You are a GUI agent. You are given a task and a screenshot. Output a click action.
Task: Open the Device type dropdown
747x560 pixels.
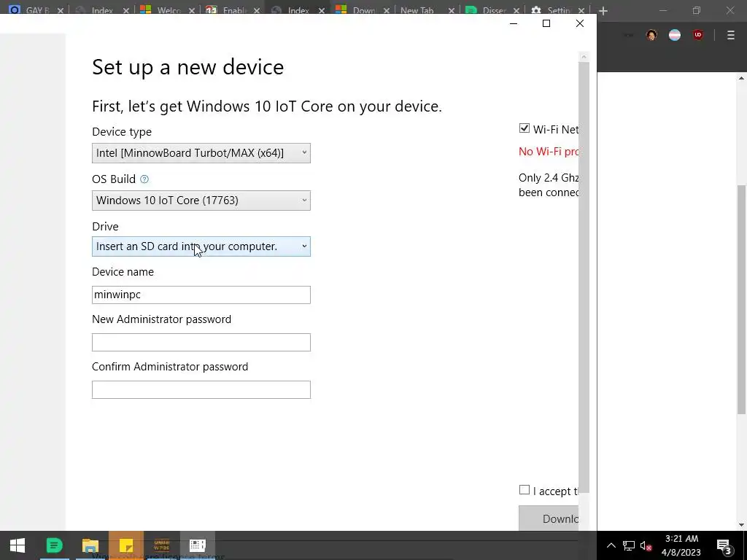coord(201,153)
